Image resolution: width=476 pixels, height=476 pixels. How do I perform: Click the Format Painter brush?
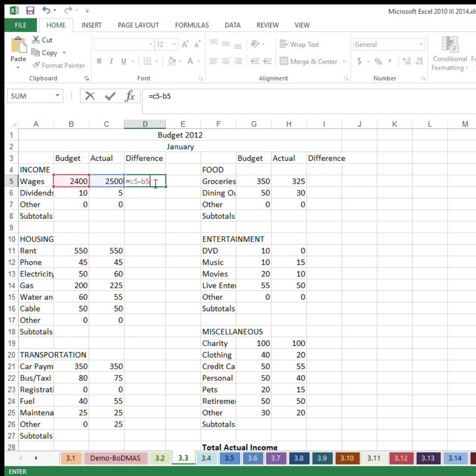(36, 65)
